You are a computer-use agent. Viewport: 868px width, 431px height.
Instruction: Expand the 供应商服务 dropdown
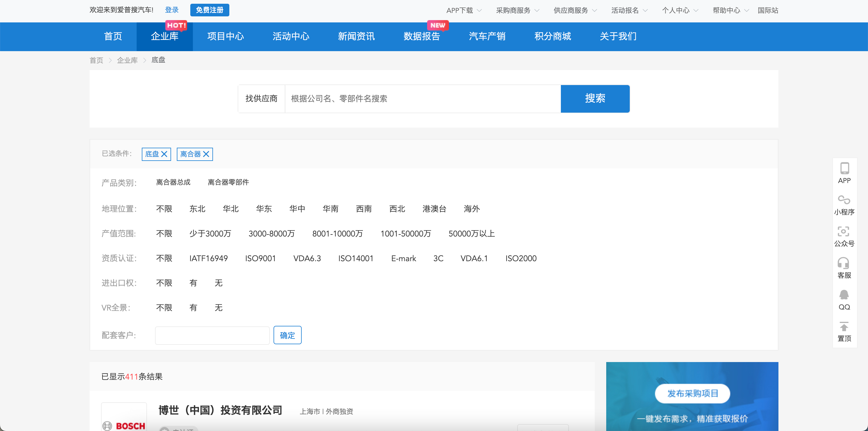pyautogui.click(x=575, y=10)
